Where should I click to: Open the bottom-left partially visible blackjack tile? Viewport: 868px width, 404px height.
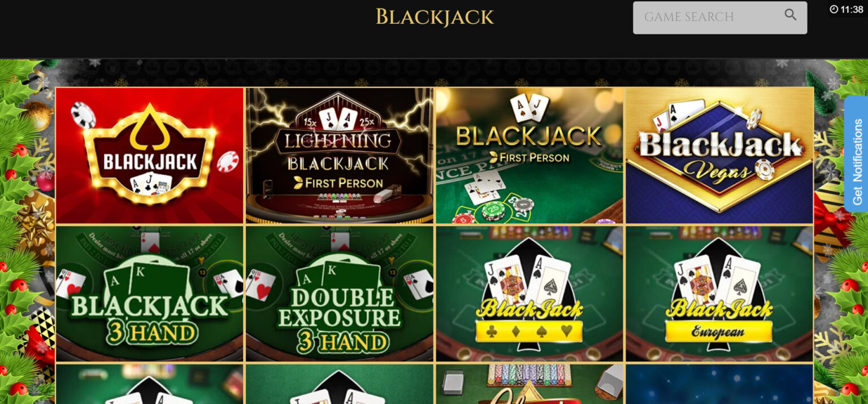(150, 384)
